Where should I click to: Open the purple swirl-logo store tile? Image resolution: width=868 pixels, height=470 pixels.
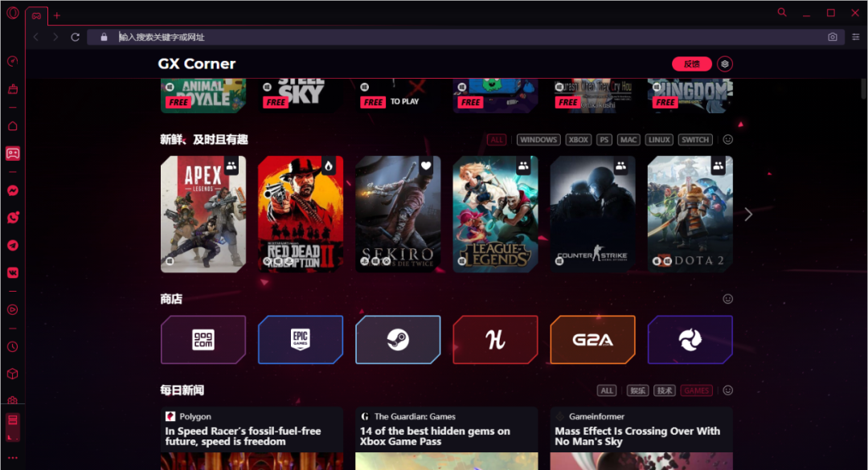coord(690,340)
